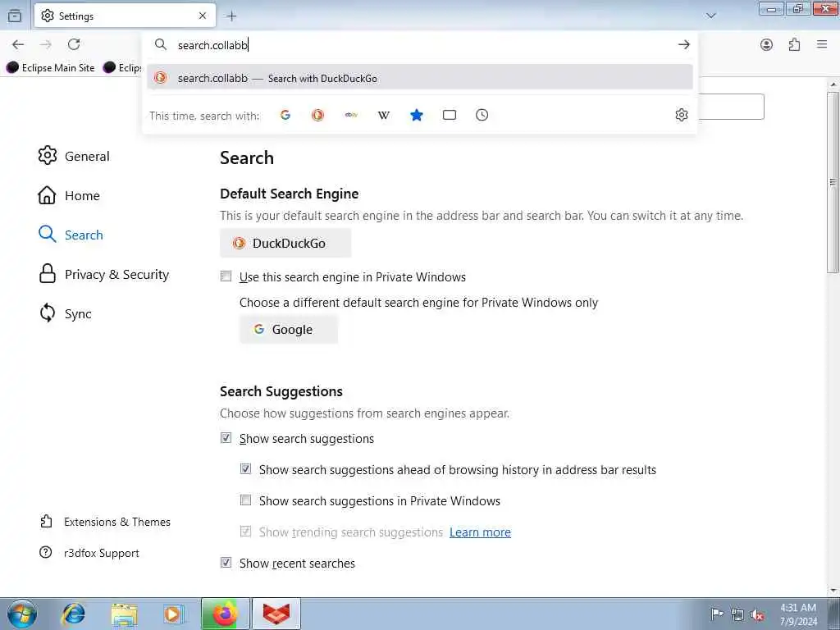Click scrollbar down arrow
840x630 pixels.
pyautogui.click(x=833, y=591)
